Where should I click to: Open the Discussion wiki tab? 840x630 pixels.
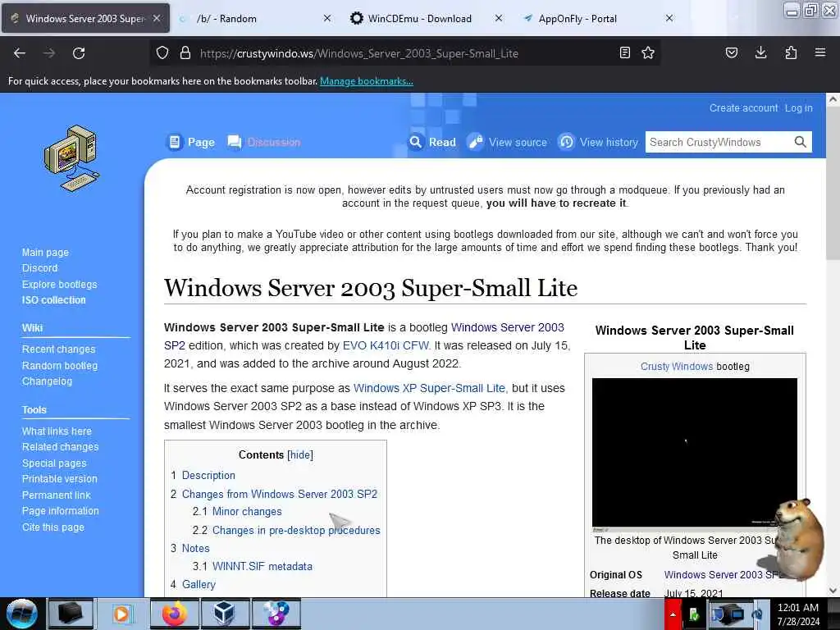coord(264,142)
